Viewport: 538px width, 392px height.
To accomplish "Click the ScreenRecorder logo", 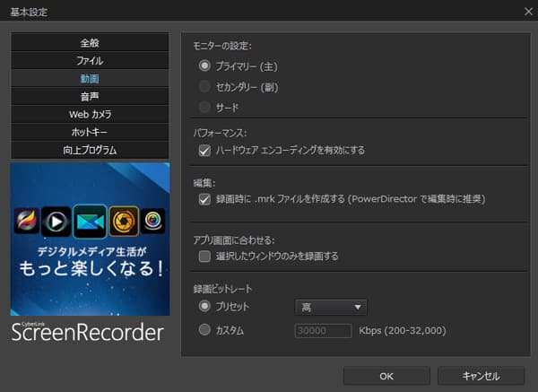I will tap(87, 332).
